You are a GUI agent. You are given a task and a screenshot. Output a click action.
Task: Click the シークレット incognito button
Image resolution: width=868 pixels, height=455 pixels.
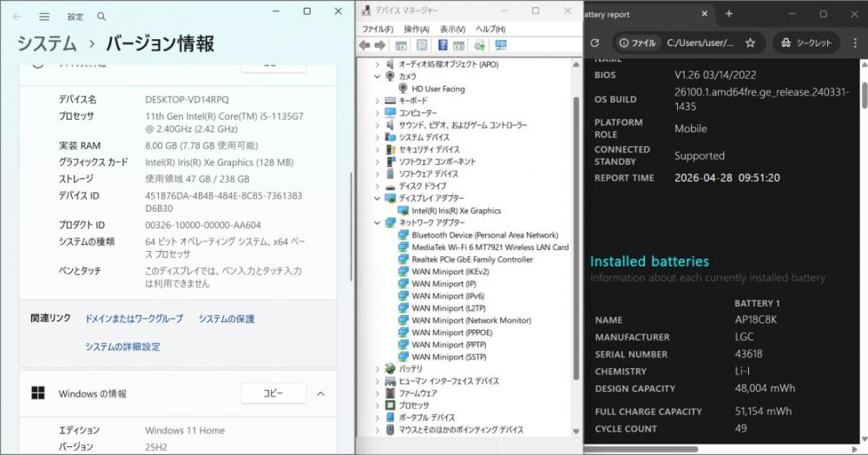point(806,43)
